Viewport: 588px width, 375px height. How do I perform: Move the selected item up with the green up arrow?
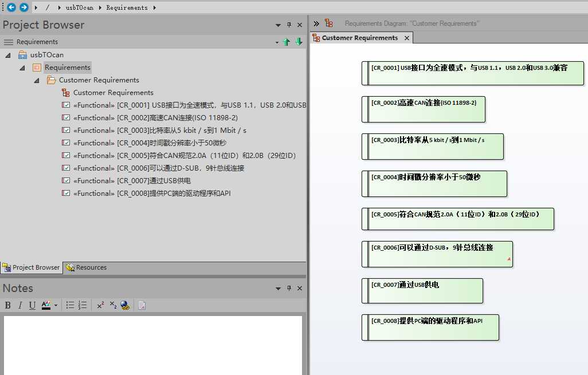(287, 42)
